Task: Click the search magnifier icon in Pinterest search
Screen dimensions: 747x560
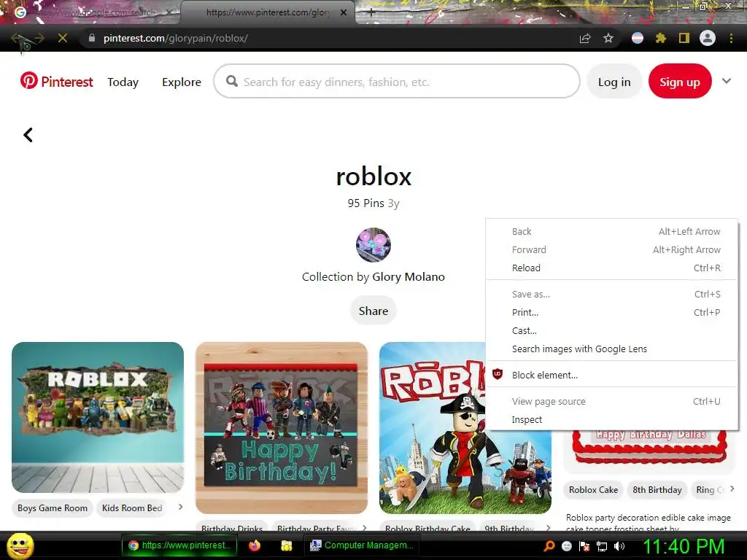Action: click(x=232, y=81)
